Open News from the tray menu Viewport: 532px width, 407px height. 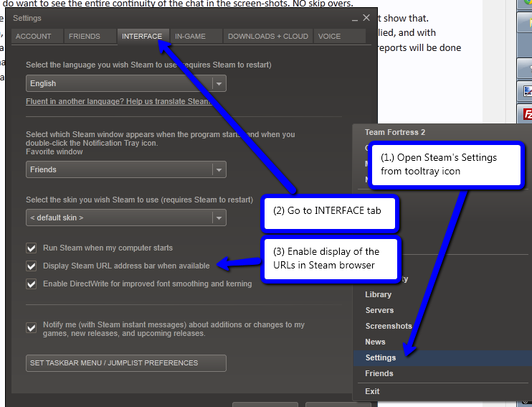[x=375, y=342]
